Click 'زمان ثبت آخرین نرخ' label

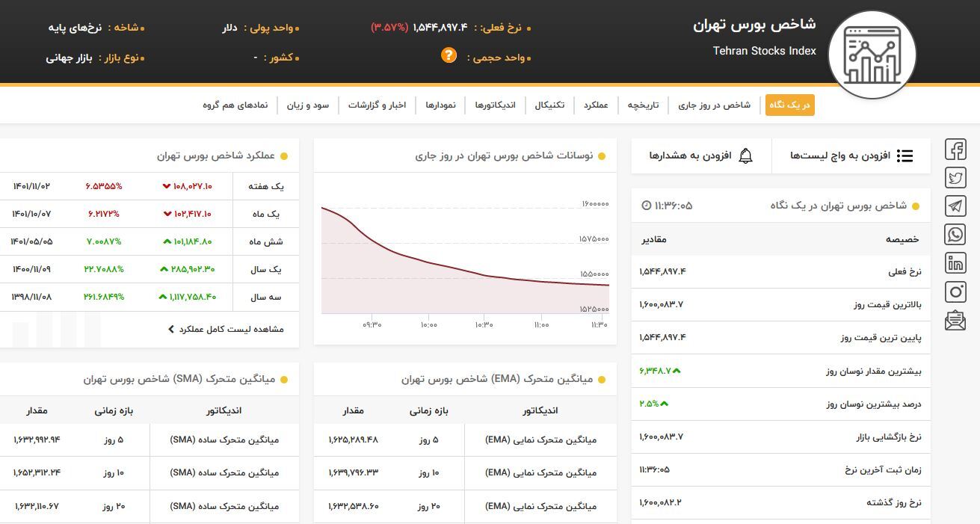pos(883,469)
